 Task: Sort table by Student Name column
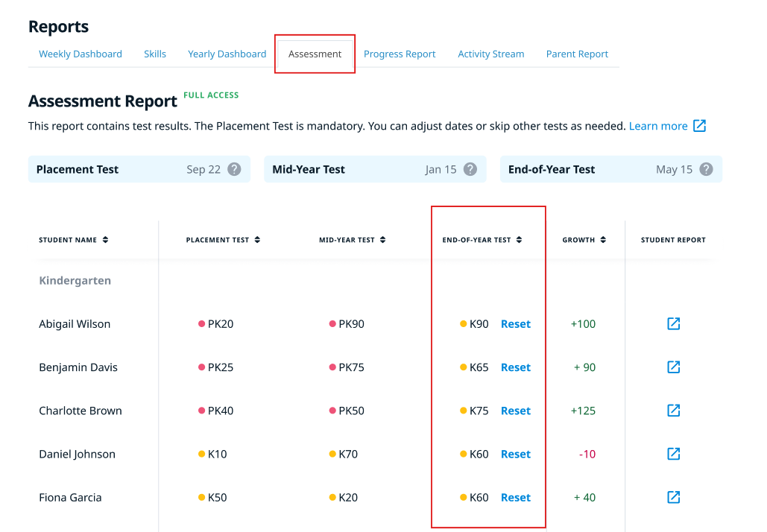[x=74, y=240]
